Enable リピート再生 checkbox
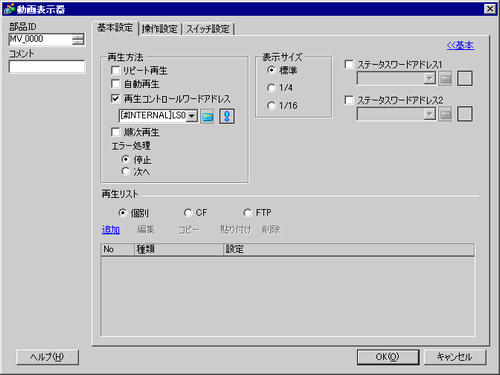Image resolution: width=500 pixels, height=375 pixels. pos(115,70)
